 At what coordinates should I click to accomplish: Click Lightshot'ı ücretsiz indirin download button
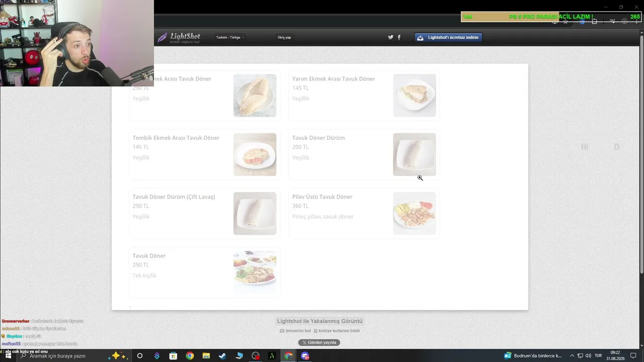click(x=448, y=37)
